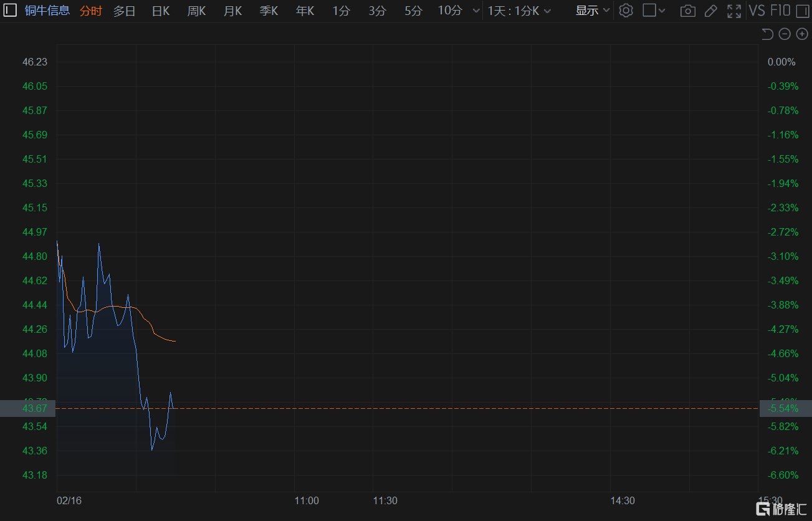Expand more intervals arrow after 10分
812x521 pixels.
coord(476,11)
